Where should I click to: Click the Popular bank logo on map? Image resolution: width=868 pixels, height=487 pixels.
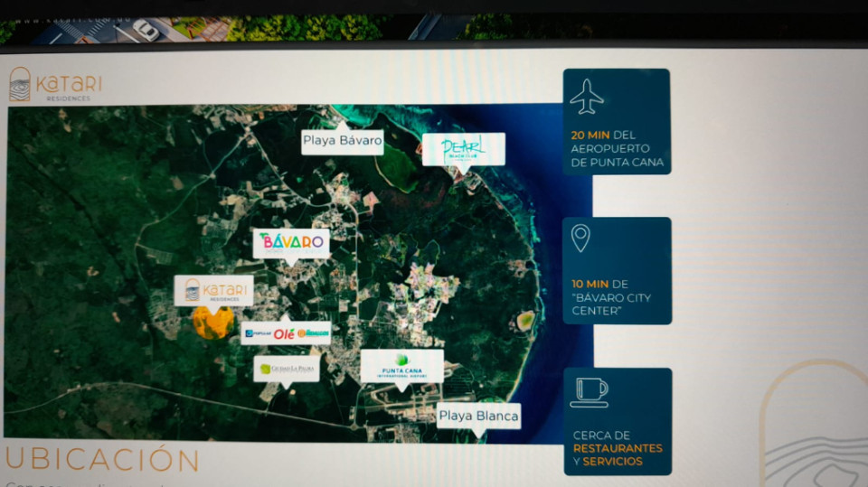tap(258, 333)
